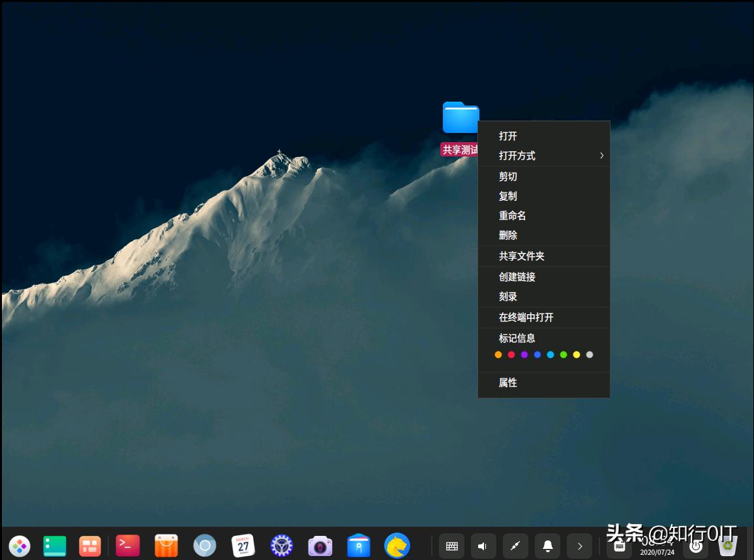Image resolution: width=754 pixels, height=560 pixels.
Task: Open the App Store from the dock
Action: tap(166, 546)
